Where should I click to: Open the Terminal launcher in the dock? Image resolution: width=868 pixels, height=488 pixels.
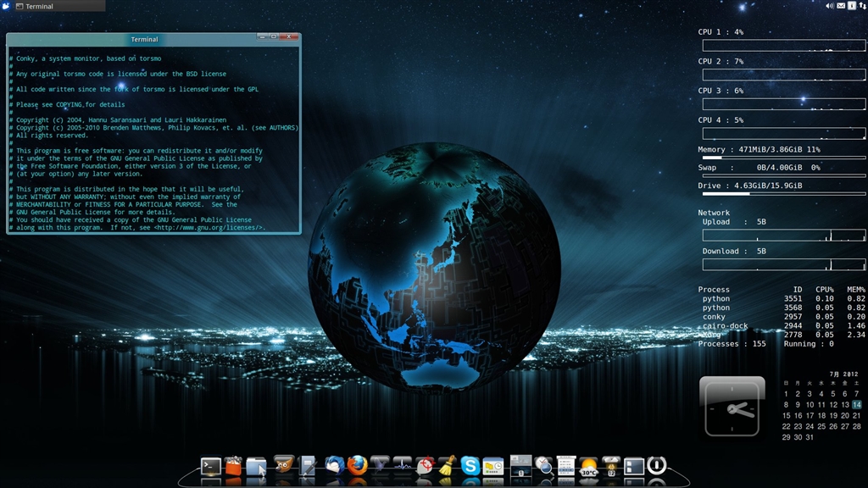pyautogui.click(x=211, y=466)
